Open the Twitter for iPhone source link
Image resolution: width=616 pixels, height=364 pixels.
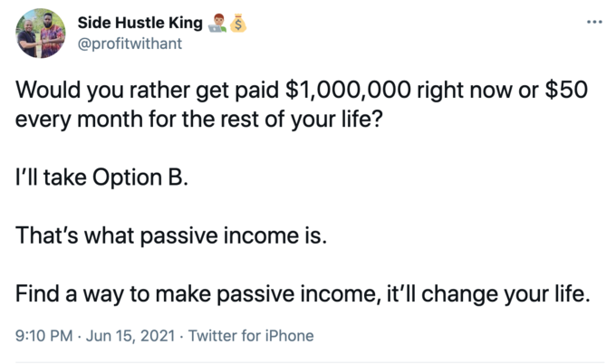[x=252, y=336]
